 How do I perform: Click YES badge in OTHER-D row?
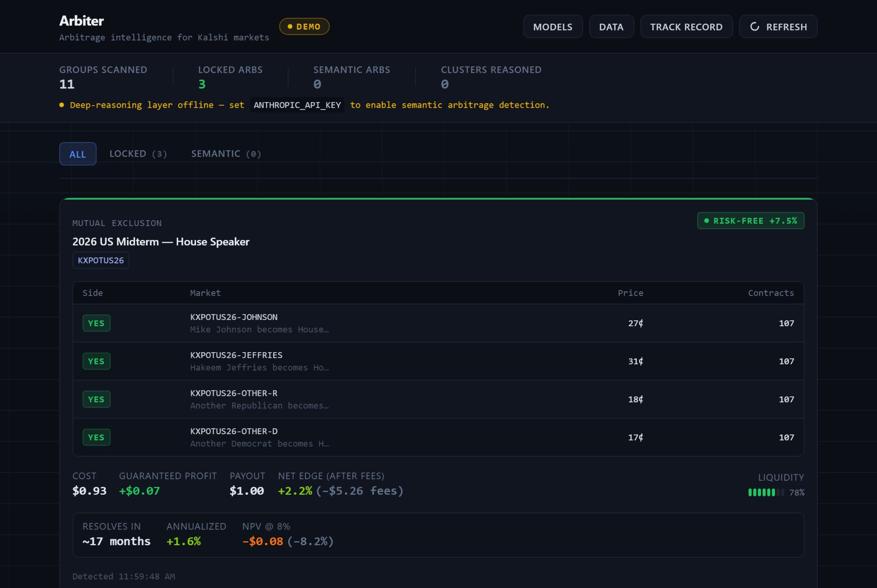click(x=96, y=437)
